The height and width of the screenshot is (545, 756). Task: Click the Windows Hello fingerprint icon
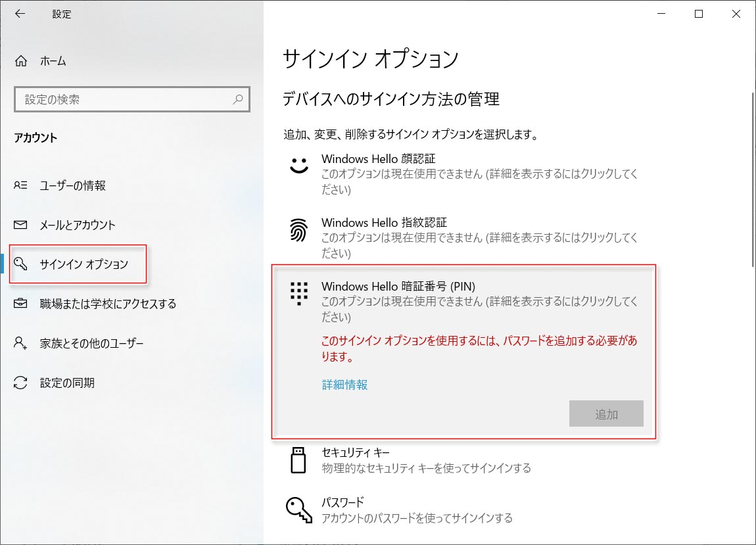pos(299,229)
